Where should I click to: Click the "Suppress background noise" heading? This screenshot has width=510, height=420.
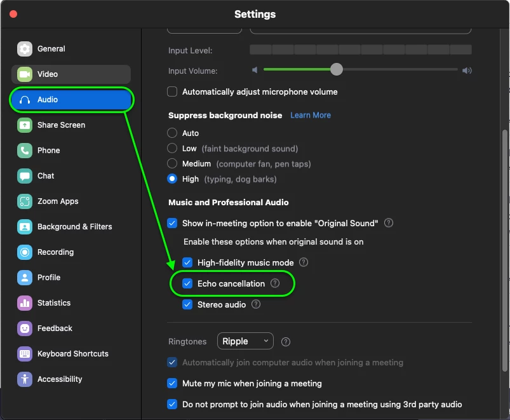point(225,116)
